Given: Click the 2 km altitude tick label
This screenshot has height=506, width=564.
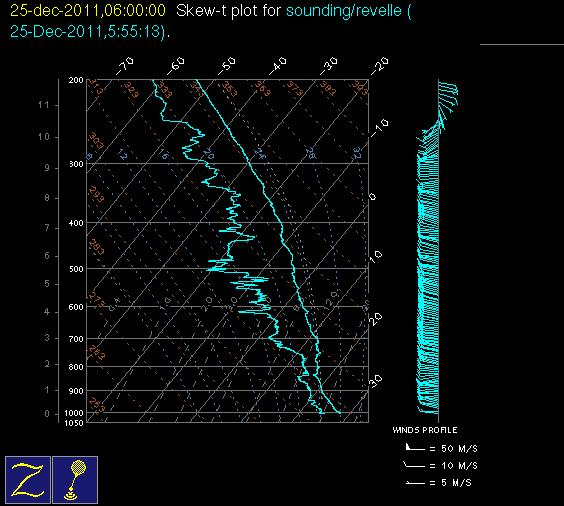Looking at the screenshot, I should pyautogui.click(x=46, y=364).
